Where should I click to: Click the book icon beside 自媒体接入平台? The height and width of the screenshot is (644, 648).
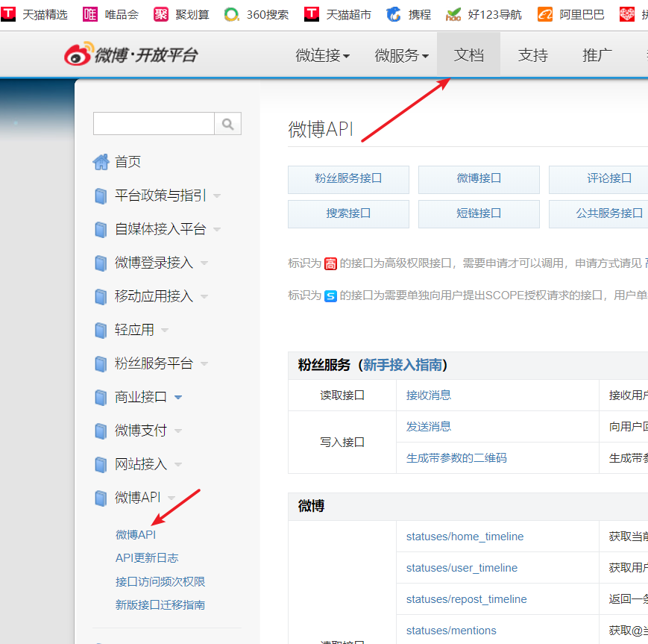[101, 229]
